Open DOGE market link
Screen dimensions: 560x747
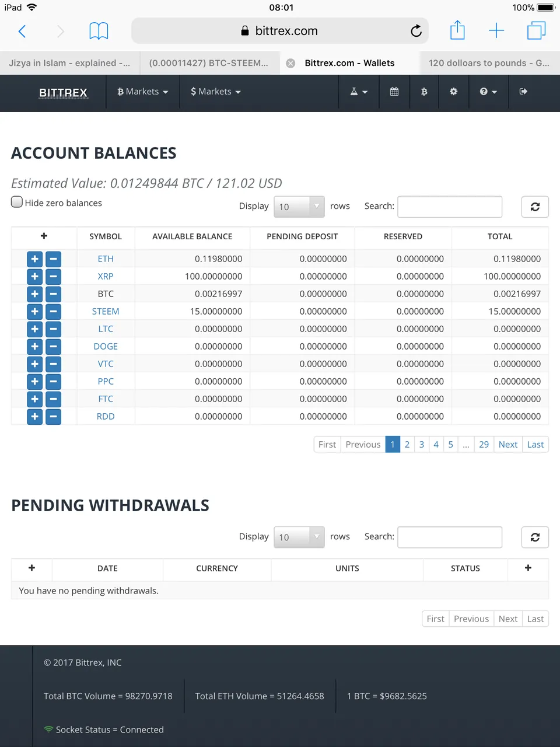(x=106, y=347)
